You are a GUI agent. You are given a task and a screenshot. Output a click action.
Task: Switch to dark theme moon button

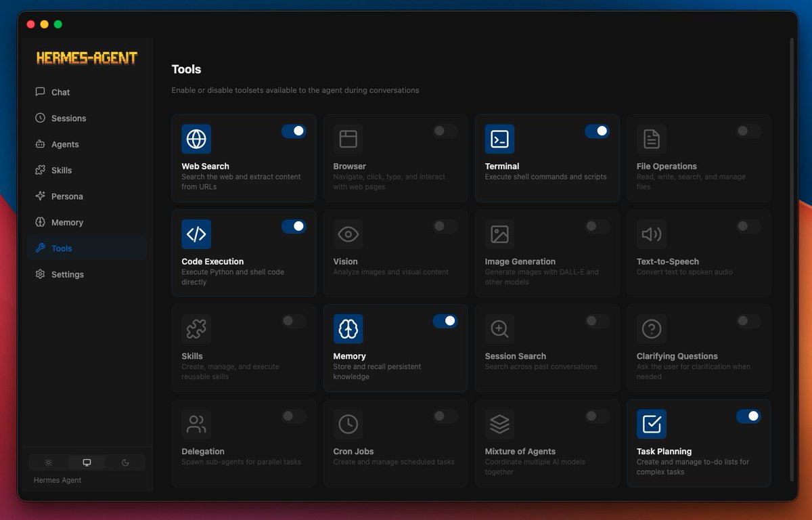[x=125, y=463]
